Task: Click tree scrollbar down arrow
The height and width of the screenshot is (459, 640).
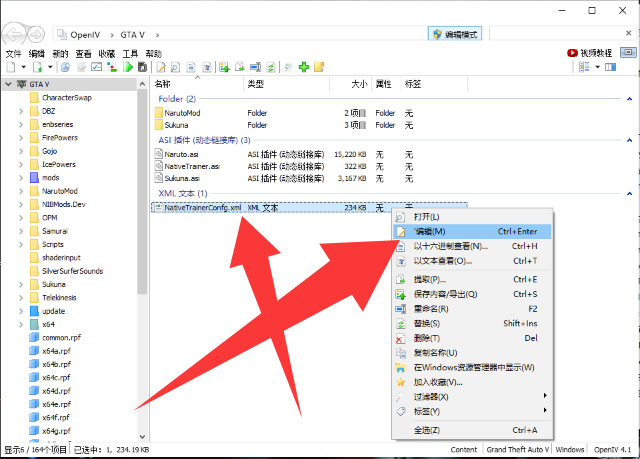Action: coord(142,437)
